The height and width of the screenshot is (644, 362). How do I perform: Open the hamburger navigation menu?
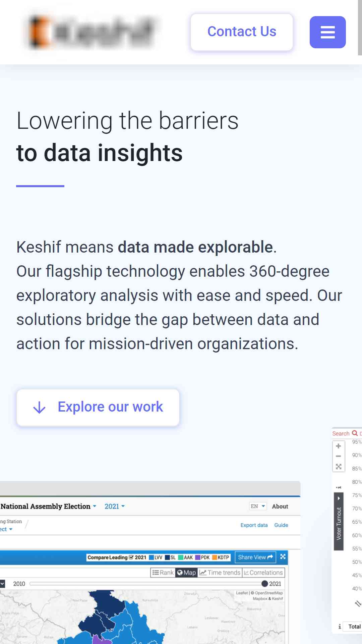point(327,32)
